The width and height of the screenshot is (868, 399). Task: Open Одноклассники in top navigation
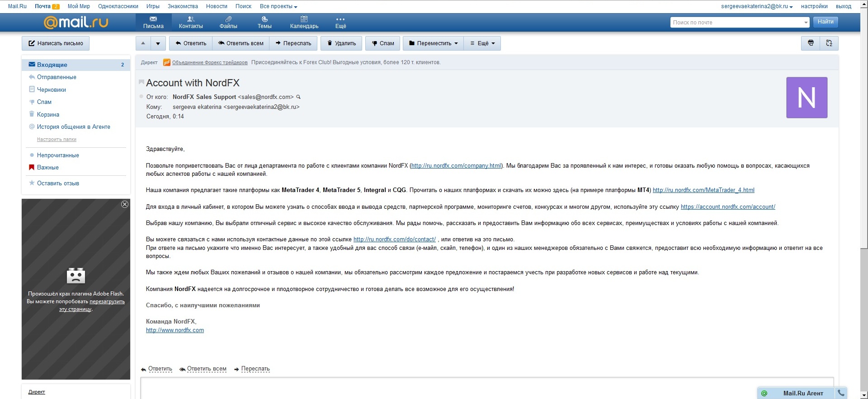(118, 6)
